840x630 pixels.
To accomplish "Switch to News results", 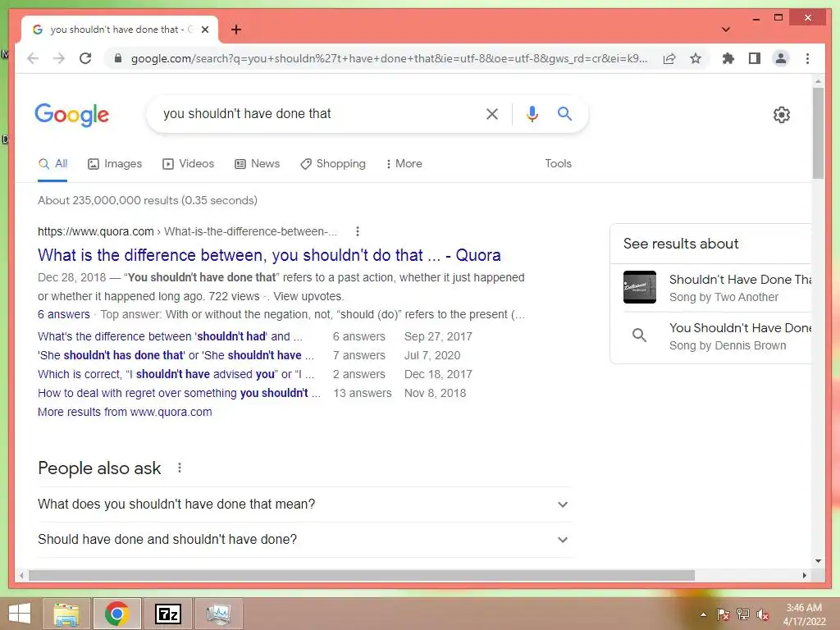I will click(x=257, y=164).
